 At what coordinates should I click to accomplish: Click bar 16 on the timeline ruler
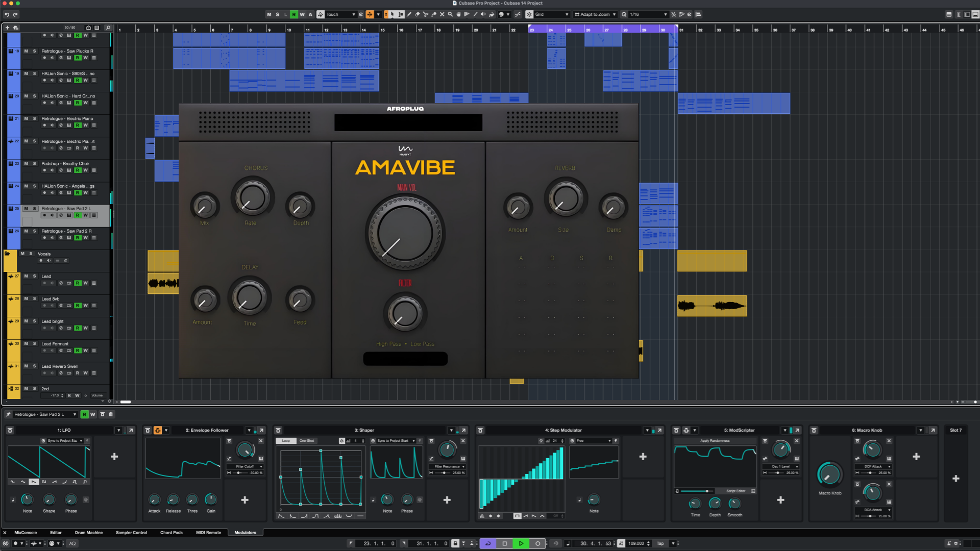click(x=401, y=30)
